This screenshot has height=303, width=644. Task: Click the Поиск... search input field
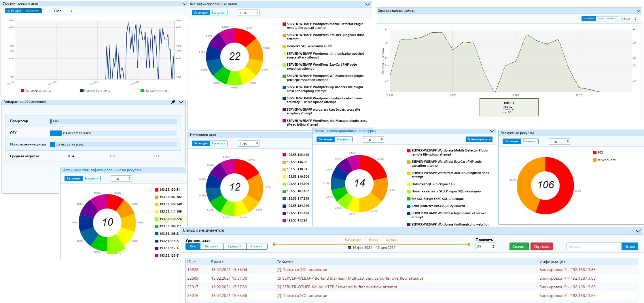coord(594,247)
